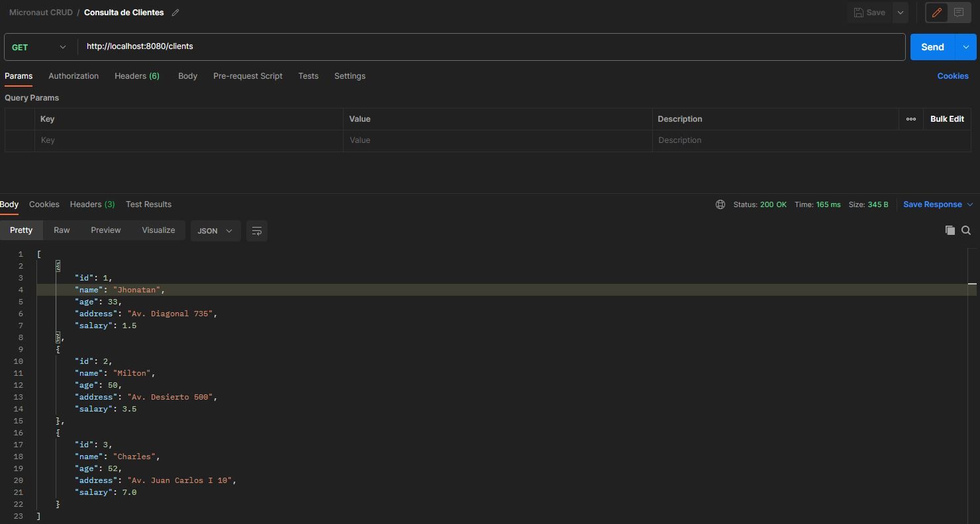Open the request Headers (6) tab
Image resolution: width=980 pixels, height=524 pixels.
pyautogui.click(x=137, y=76)
